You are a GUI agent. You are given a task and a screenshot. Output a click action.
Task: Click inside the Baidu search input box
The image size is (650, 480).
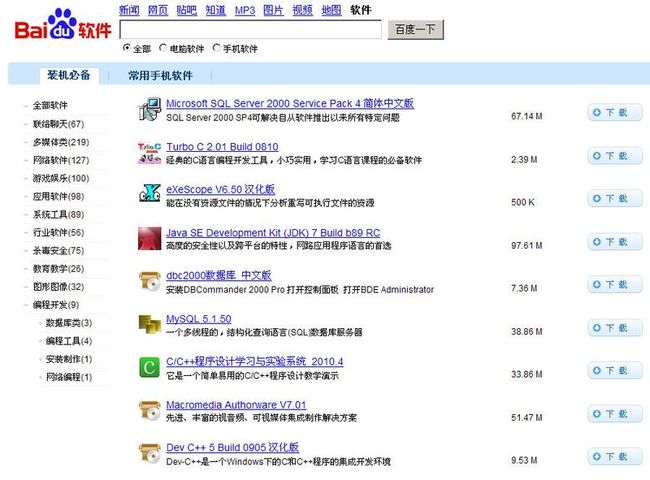(250, 29)
